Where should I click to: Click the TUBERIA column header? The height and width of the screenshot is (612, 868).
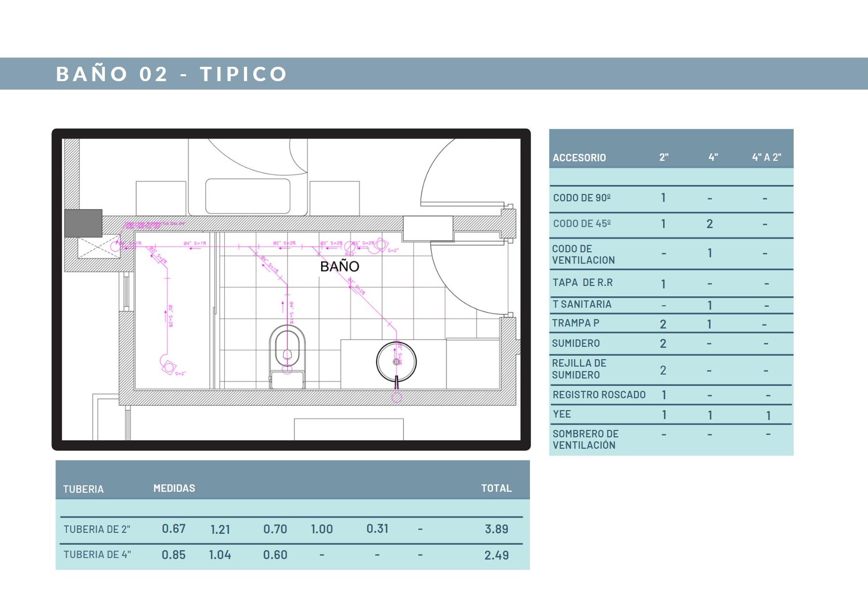pyautogui.click(x=83, y=489)
